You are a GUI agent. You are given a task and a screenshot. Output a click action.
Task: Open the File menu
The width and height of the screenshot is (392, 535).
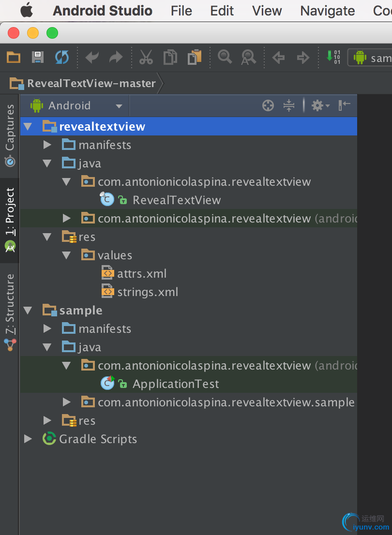181,11
